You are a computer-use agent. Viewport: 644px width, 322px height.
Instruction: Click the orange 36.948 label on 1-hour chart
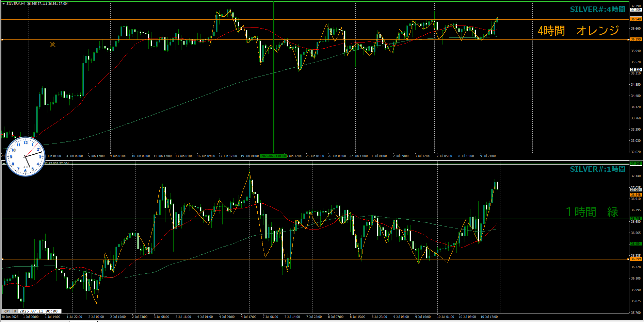point(635,195)
